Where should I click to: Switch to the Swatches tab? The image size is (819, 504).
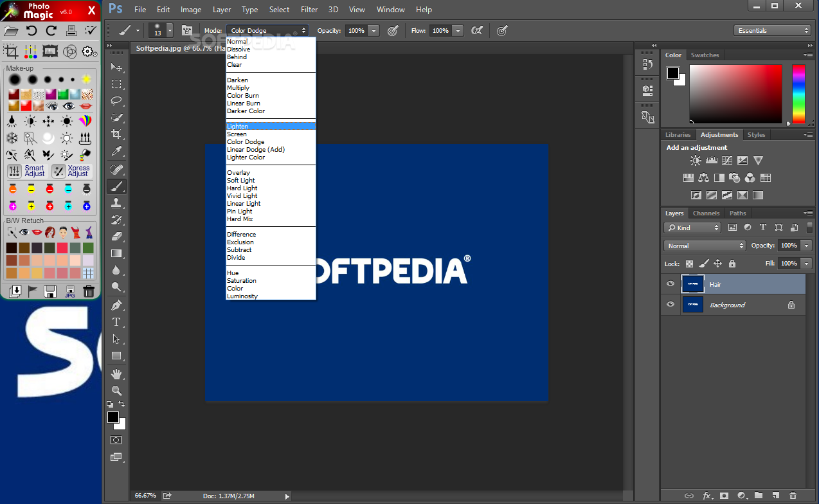(705, 55)
